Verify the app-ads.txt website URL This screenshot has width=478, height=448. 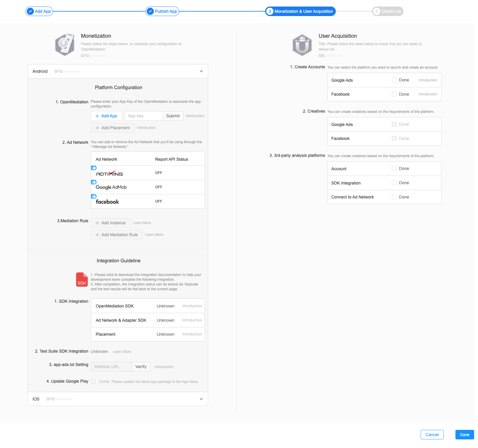point(141,367)
